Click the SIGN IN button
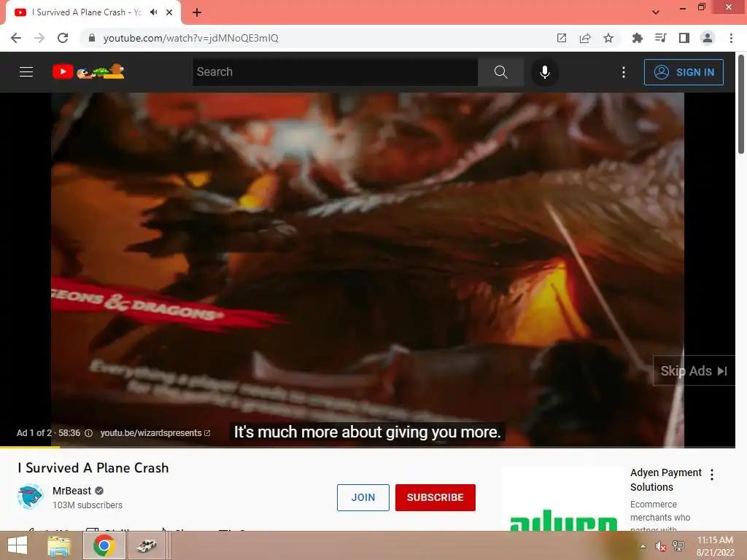This screenshot has width=747, height=560. tap(684, 72)
